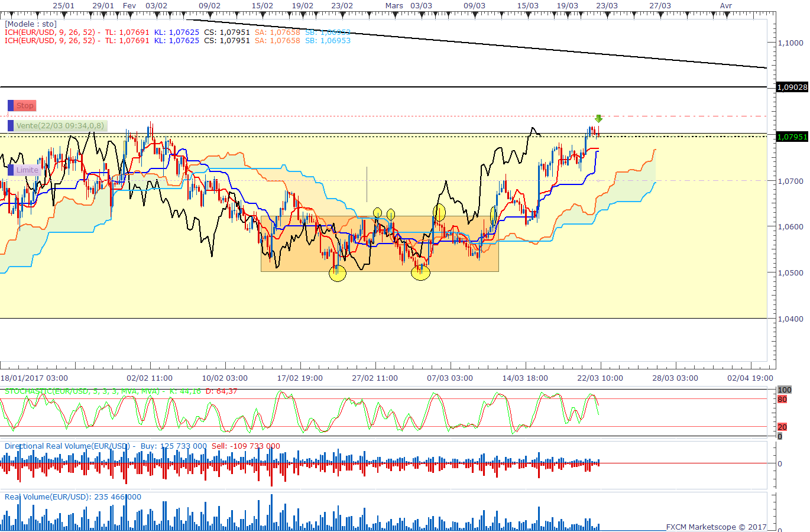Click the stochastic 20 level marker
The width and height of the screenshot is (810, 532).
click(x=782, y=427)
